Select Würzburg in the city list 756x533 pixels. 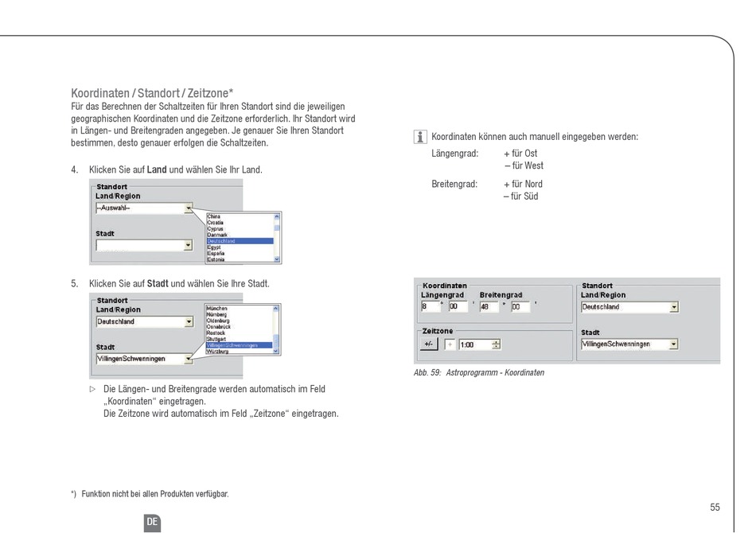click(217, 352)
